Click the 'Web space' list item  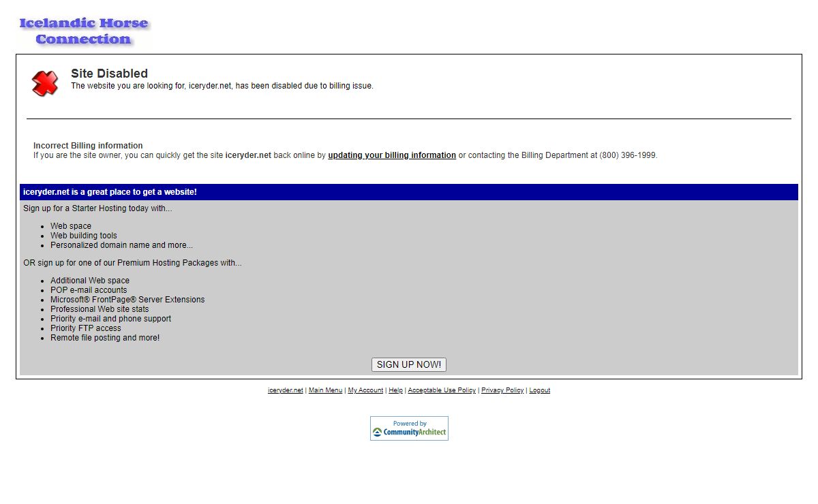[71, 226]
